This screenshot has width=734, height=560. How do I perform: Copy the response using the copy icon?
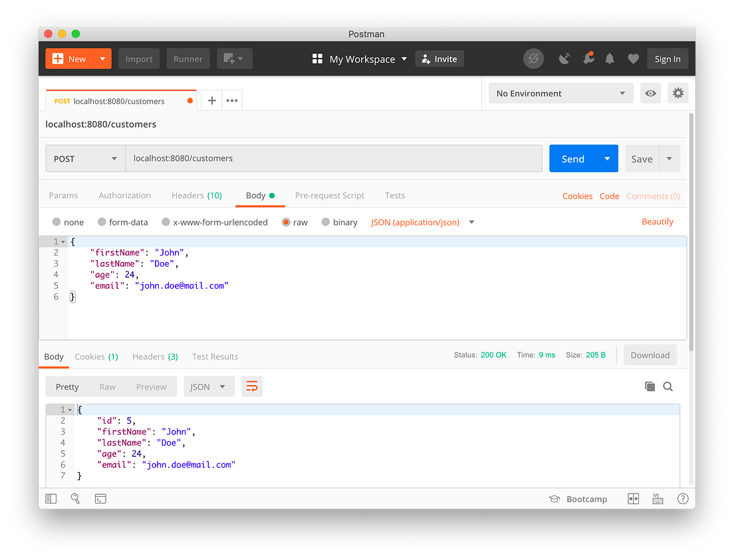coord(650,386)
